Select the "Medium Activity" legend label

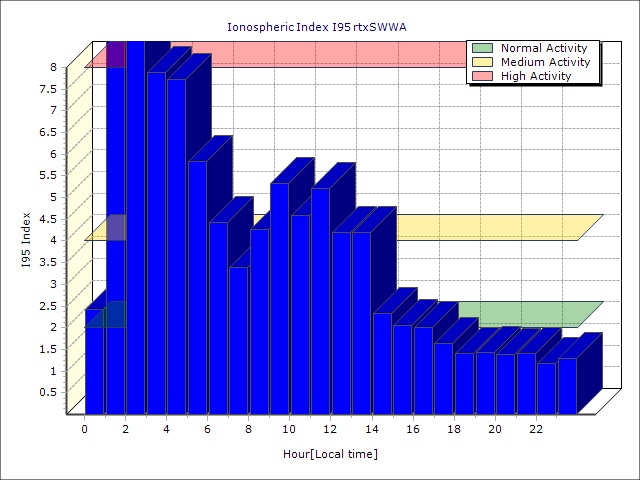545,62
